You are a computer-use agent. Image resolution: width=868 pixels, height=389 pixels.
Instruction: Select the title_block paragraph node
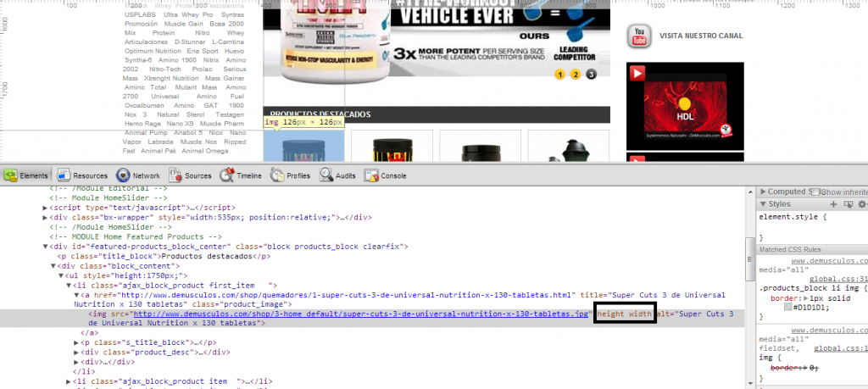pos(164,256)
